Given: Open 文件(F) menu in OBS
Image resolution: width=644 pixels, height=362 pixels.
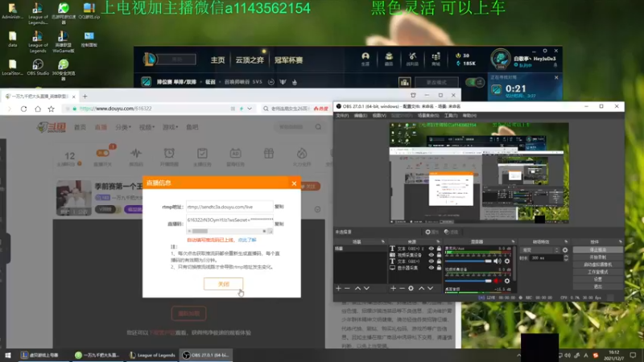Looking at the screenshot, I should (343, 116).
